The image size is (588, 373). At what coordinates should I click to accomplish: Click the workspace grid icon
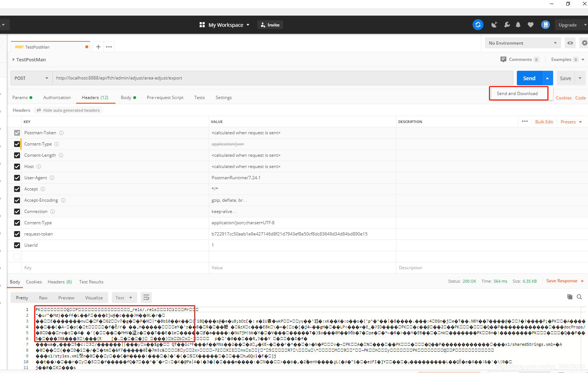click(x=202, y=25)
